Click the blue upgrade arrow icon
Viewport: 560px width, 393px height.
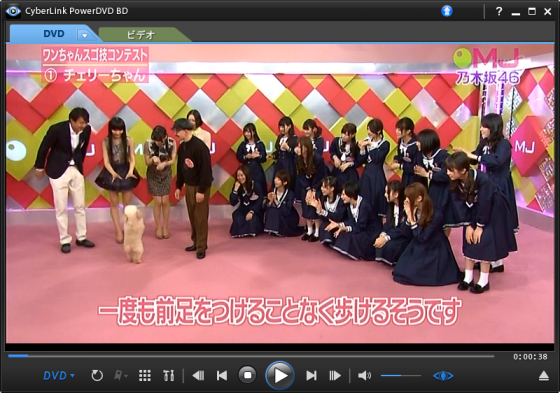coord(446,11)
